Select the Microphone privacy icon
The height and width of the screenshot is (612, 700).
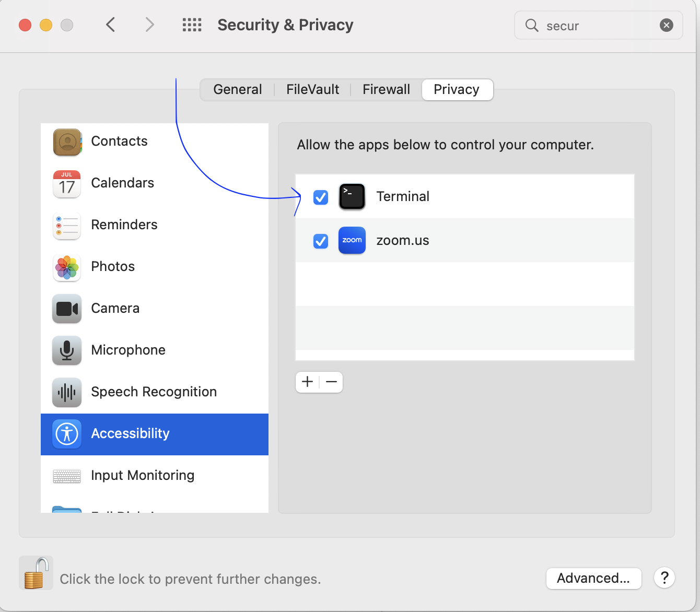(x=67, y=350)
